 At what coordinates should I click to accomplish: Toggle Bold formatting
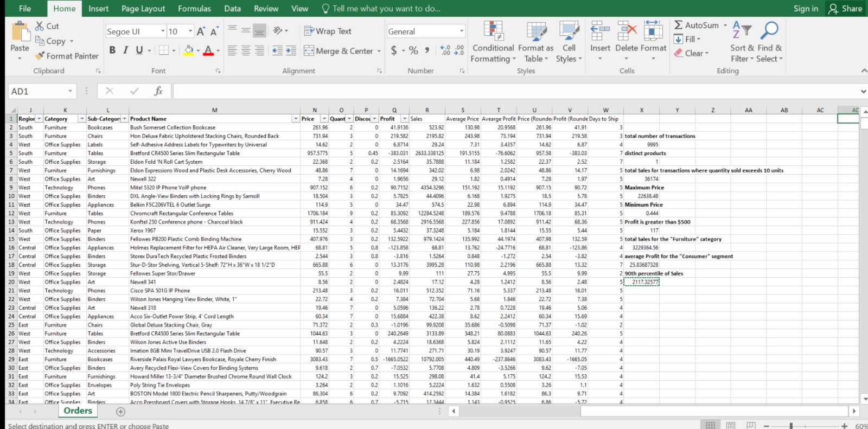pyautogui.click(x=112, y=50)
